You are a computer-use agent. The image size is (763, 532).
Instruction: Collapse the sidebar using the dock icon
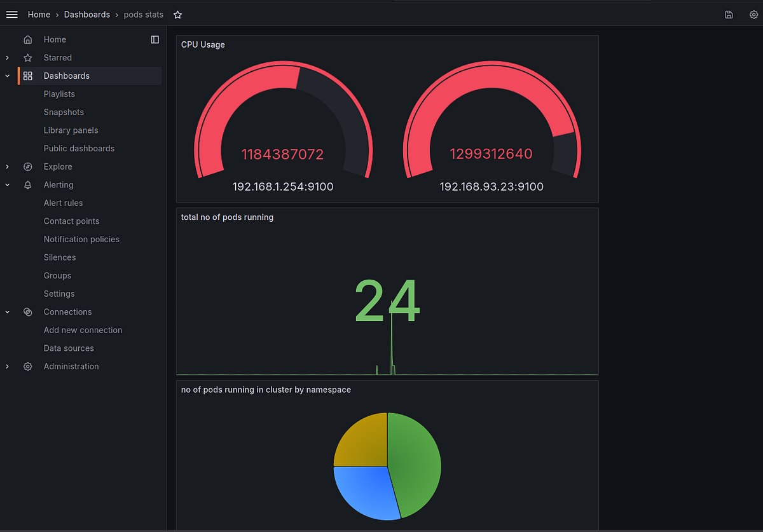[155, 39]
